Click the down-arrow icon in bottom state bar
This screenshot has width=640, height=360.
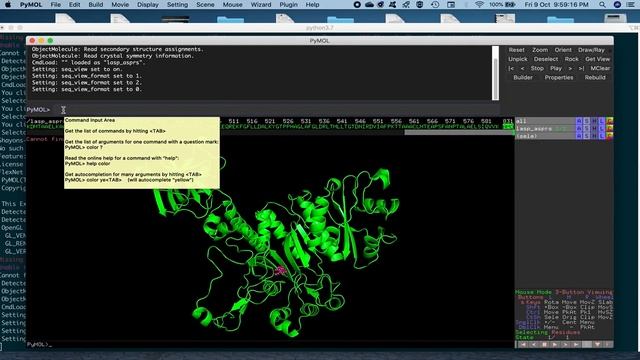pyautogui.click(x=597, y=344)
